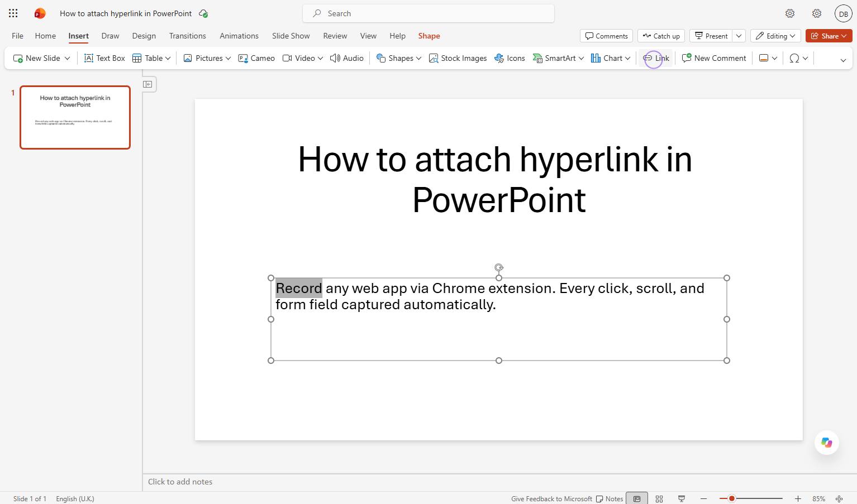This screenshot has height=504, width=857.
Task: Expand the New Slide dropdown arrow
Action: click(68, 58)
